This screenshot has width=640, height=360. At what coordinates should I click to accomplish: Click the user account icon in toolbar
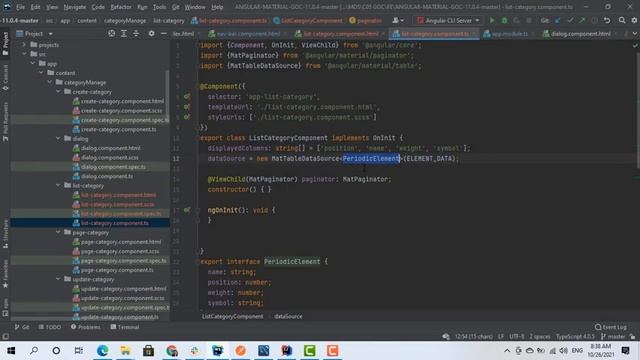coord(398,20)
